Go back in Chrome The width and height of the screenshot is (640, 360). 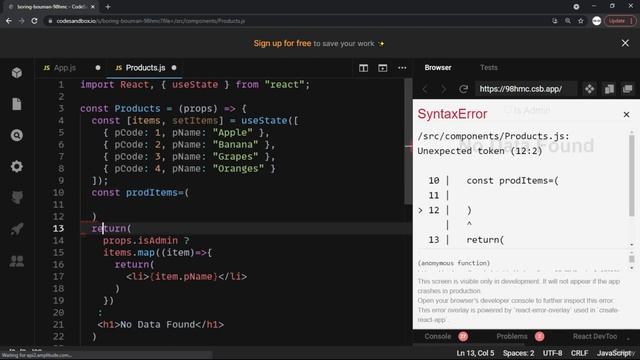(x=9, y=21)
